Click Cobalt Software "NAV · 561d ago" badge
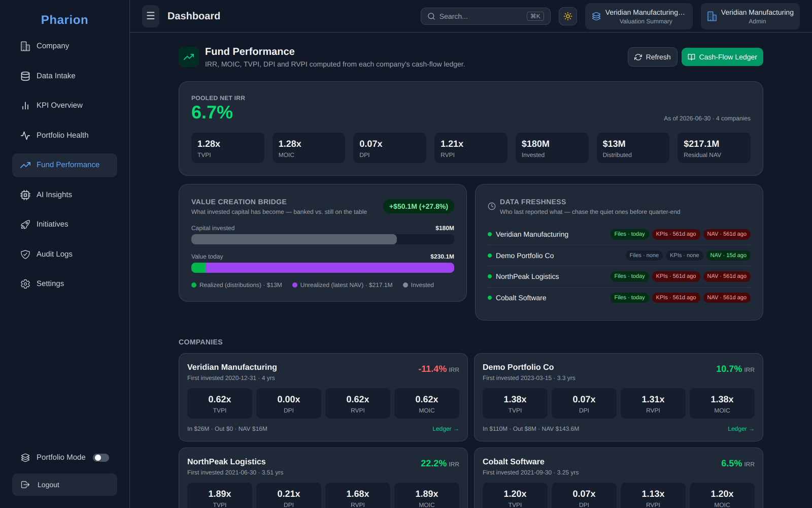This screenshot has width=812, height=508. [727, 298]
